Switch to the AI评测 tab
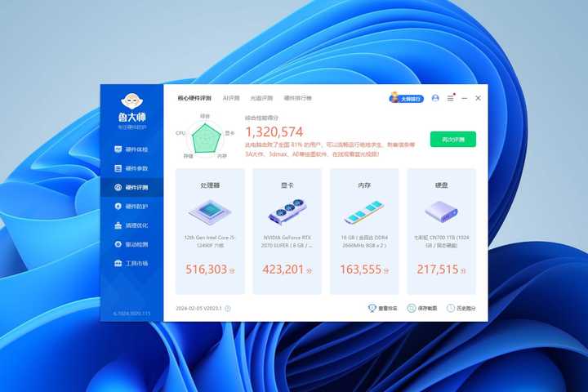 pos(231,98)
